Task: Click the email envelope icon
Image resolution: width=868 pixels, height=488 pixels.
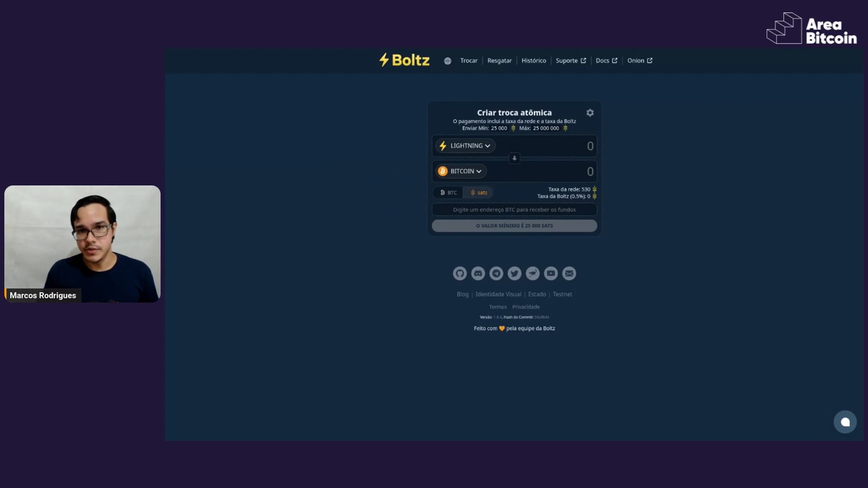Action: pyautogui.click(x=569, y=273)
